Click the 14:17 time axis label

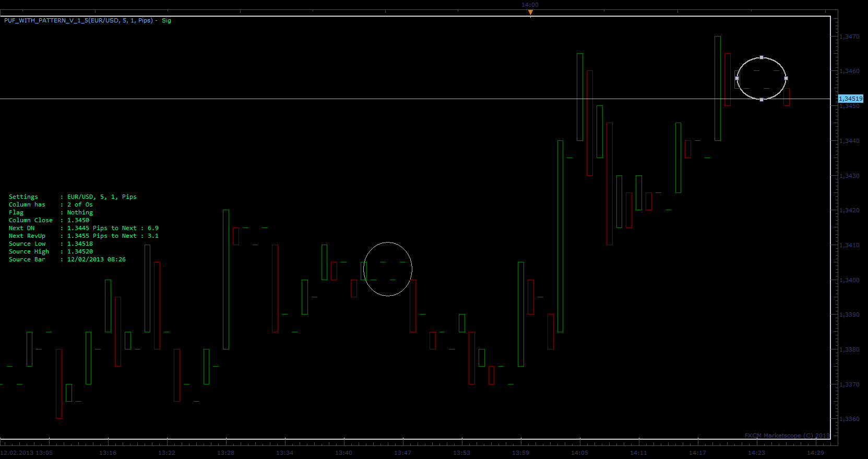[698, 453]
